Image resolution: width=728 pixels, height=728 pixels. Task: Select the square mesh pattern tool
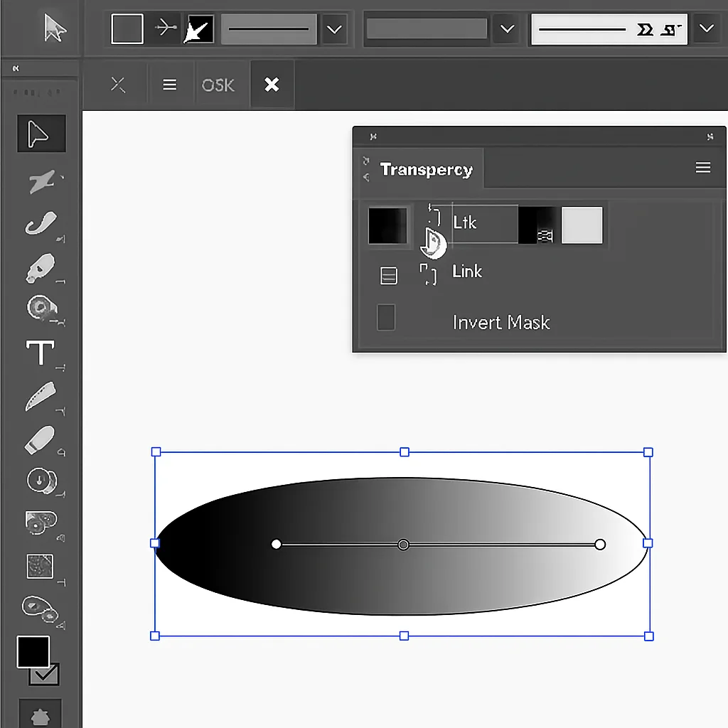pyautogui.click(x=41, y=566)
